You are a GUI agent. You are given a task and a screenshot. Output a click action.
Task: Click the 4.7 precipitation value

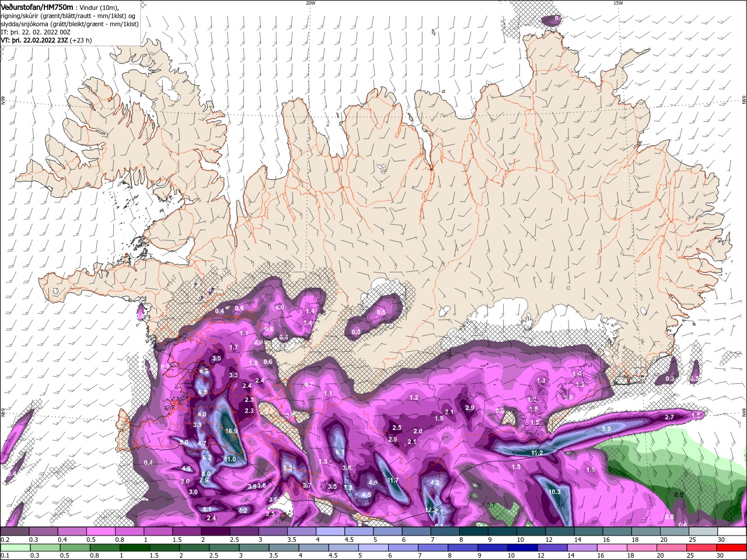(202, 443)
